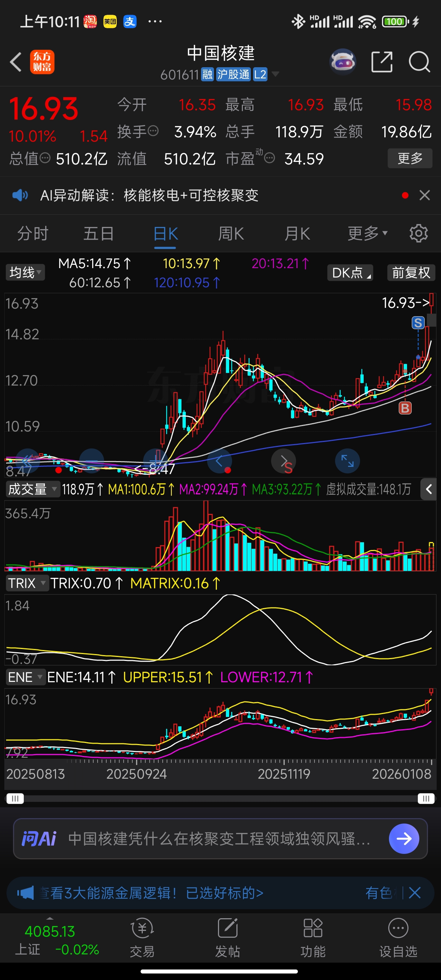
Task: Open the 核能核电+可控核聚变 AI interpretation
Action: pyautogui.click(x=191, y=195)
